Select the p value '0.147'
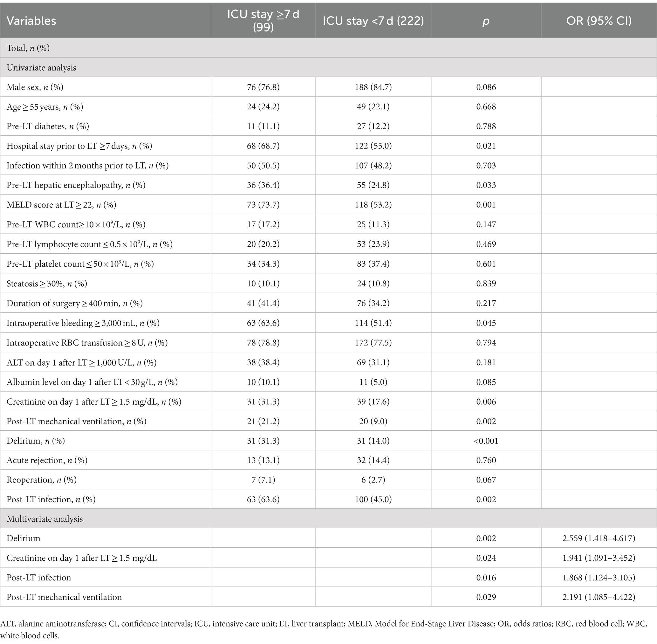 pos(486,225)
